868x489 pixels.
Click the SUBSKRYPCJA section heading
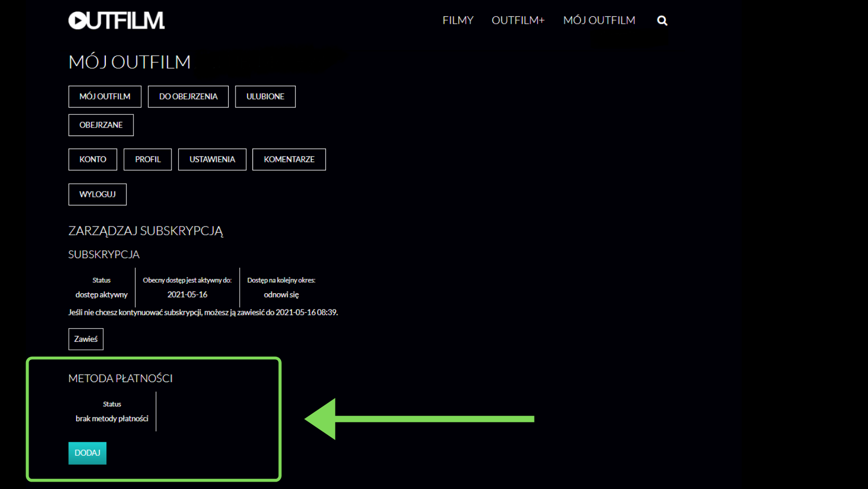tap(104, 255)
